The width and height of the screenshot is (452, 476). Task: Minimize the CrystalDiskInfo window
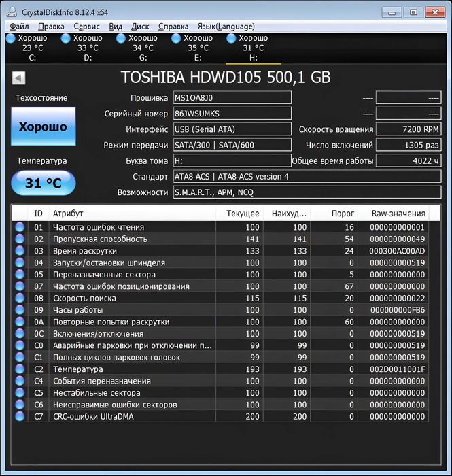pos(392,12)
